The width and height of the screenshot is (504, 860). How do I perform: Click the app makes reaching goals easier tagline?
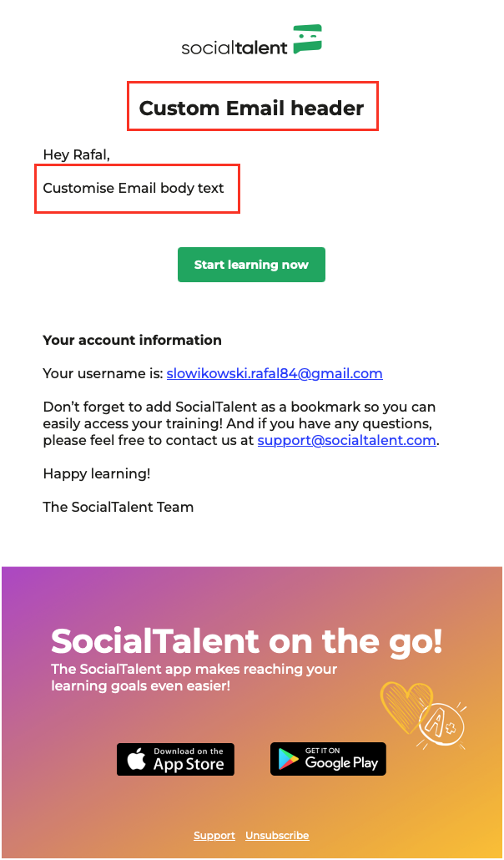tap(194, 677)
